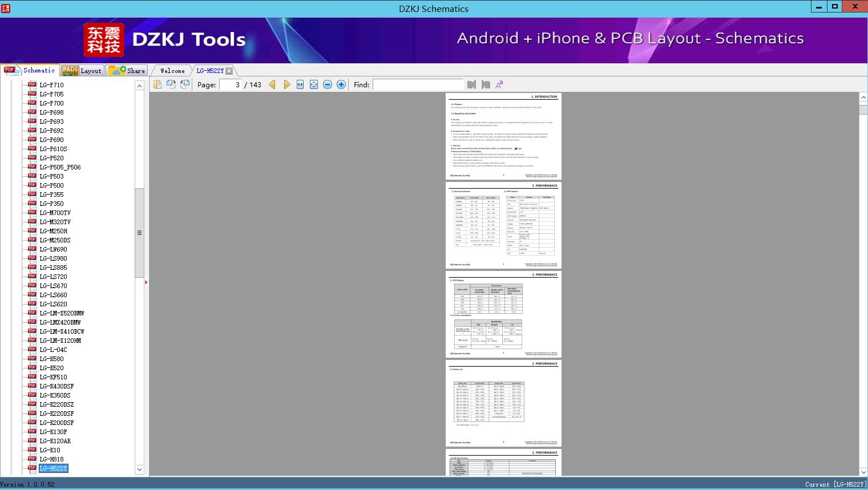Go to the next page with the right arrow
This screenshot has width=868, height=490.
tap(286, 84)
